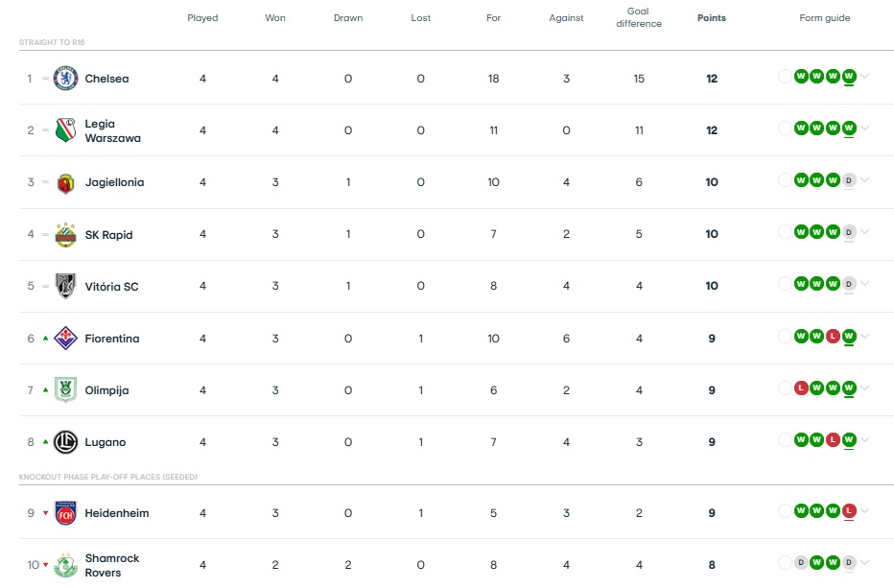Open the Olimpija team name link
This screenshot has height=588, width=894.
point(106,390)
